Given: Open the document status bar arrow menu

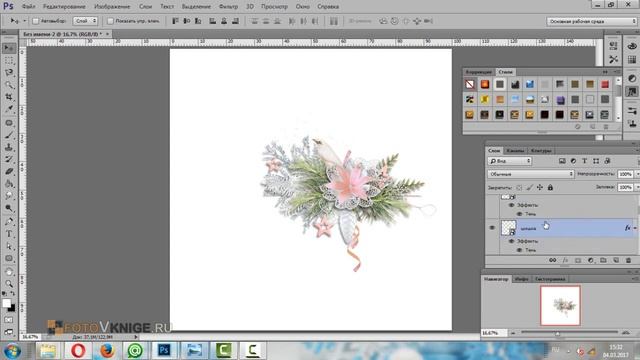Looking at the screenshot, I should pos(136,337).
